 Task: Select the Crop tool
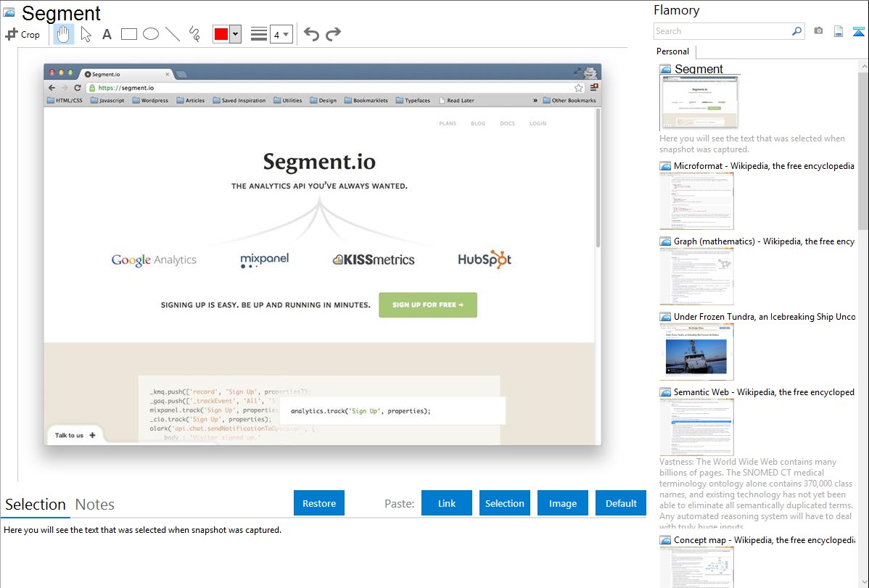pos(22,34)
